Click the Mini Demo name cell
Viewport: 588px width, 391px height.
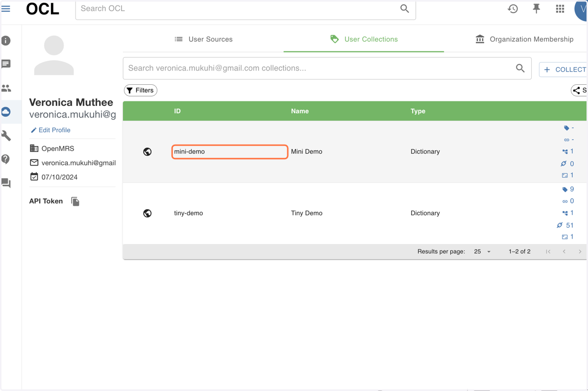(x=307, y=151)
